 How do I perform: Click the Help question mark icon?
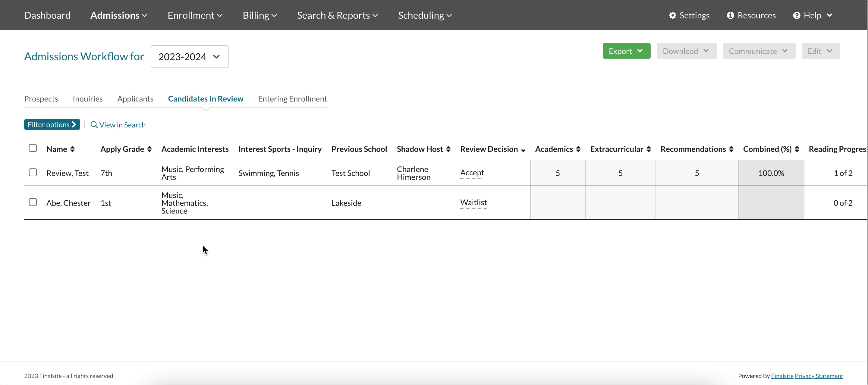[x=797, y=15]
